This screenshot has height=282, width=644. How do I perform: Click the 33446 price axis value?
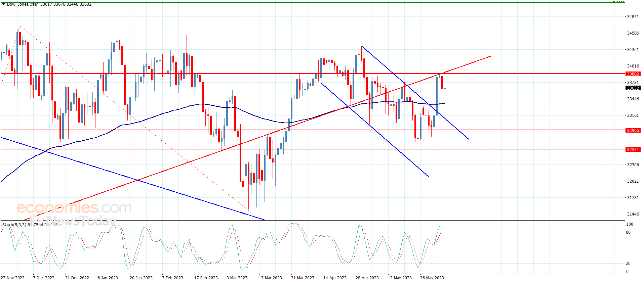click(x=633, y=99)
